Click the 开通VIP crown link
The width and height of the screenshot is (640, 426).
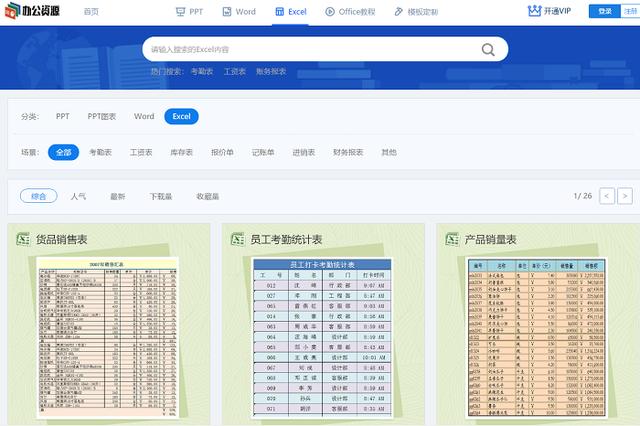pos(549,11)
